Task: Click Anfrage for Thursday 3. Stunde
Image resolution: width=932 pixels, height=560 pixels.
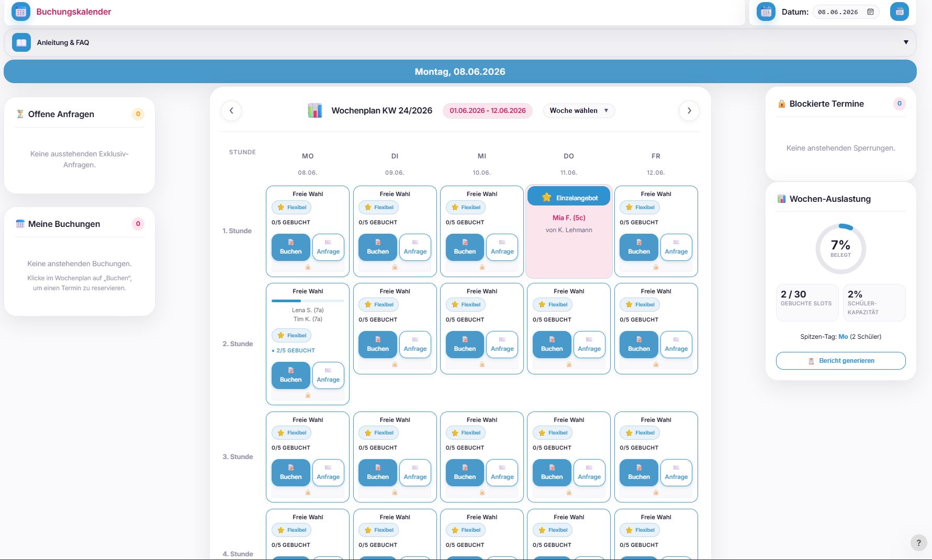Action: coord(589,473)
